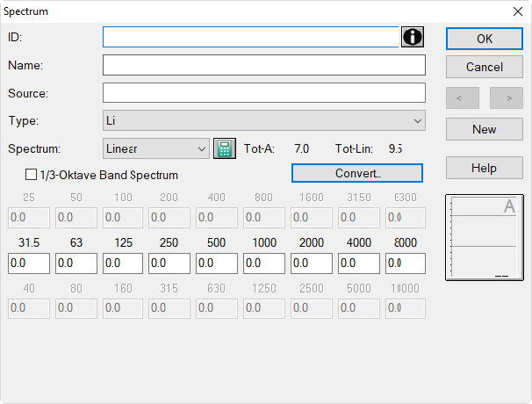Select the 31.5 Hz band value field

point(29,263)
